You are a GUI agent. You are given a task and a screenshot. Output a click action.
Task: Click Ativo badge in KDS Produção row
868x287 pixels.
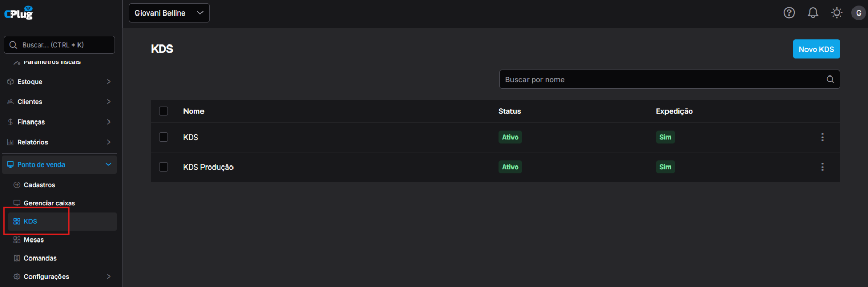click(510, 167)
